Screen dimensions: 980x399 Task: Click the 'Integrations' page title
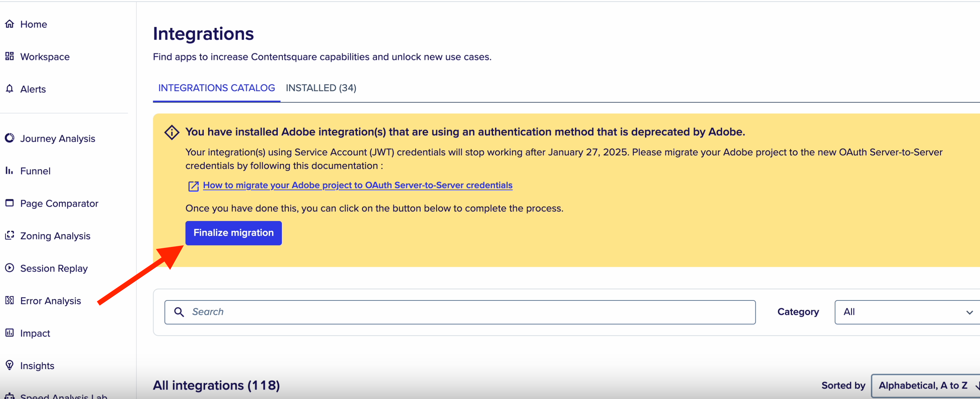click(x=203, y=33)
